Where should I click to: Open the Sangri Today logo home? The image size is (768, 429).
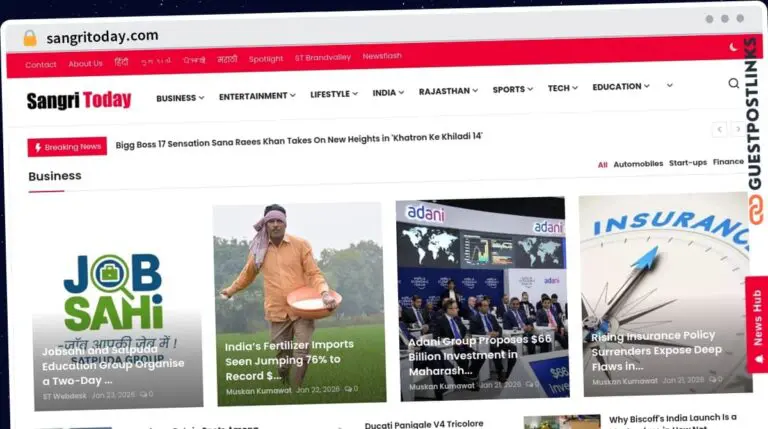pos(78,100)
